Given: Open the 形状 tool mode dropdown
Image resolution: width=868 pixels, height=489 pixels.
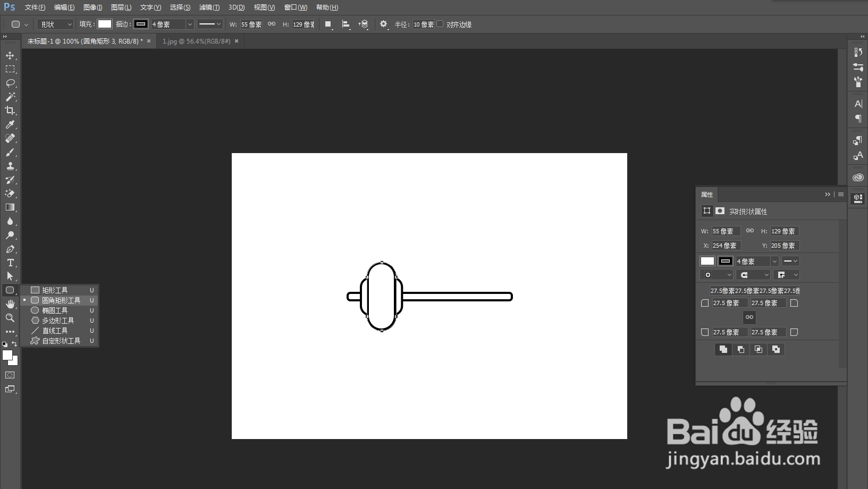Looking at the screenshot, I should click(x=55, y=24).
